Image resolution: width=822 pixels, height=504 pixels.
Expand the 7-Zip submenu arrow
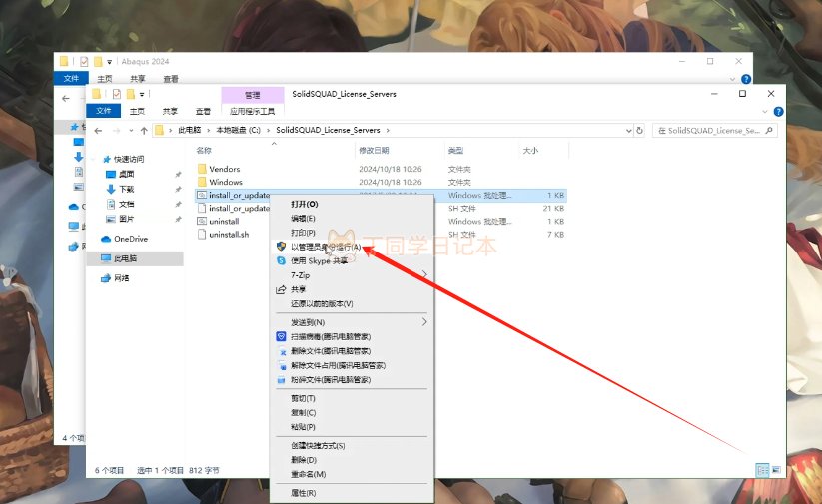[424, 274]
